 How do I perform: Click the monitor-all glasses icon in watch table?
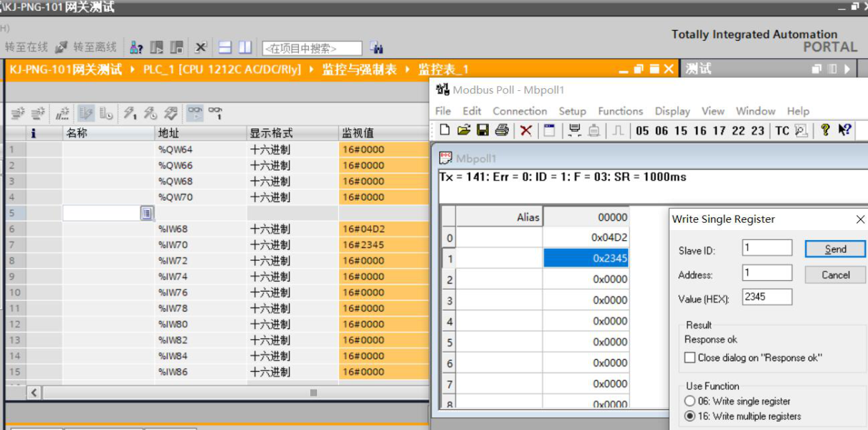(x=194, y=113)
